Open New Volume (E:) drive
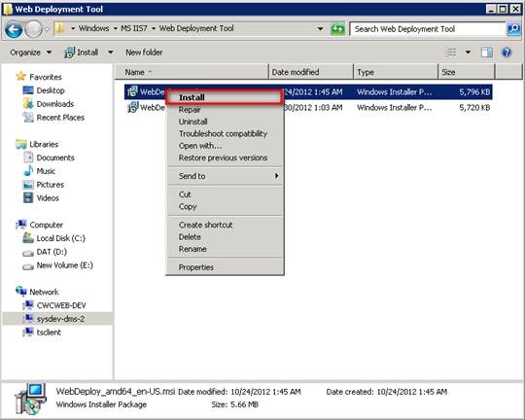Viewport: 525px width, 420px height. point(64,265)
